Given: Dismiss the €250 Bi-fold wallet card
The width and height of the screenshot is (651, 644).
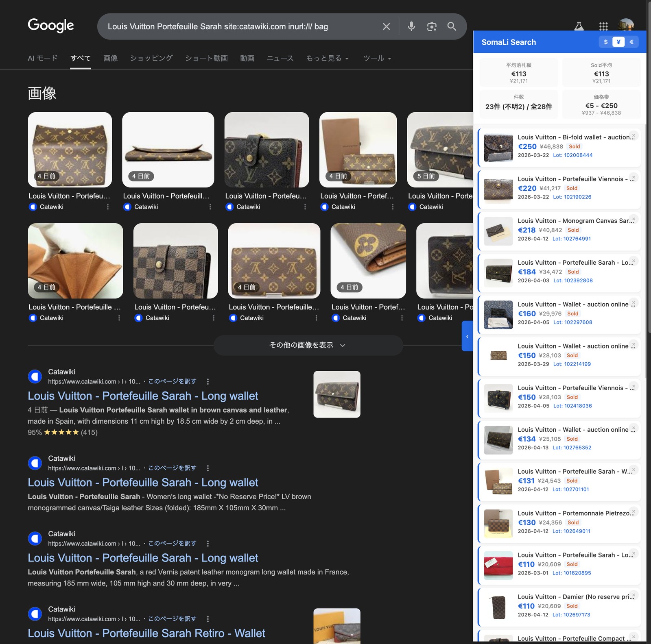Looking at the screenshot, I should click(x=633, y=136).
